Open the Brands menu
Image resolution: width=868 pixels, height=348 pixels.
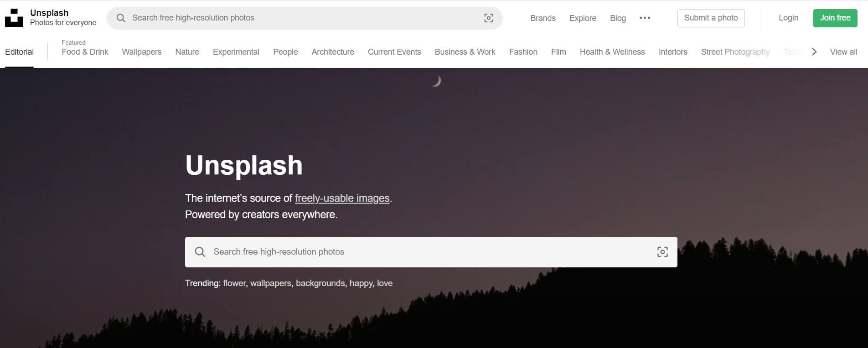click(542, 18)
